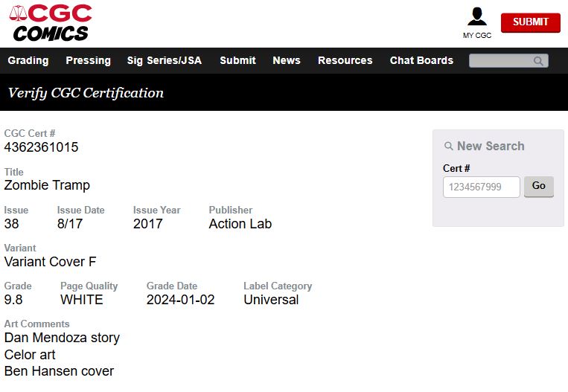568x392 pixels.
Task: Go to the News section
Action: click(x=287, y=60)
